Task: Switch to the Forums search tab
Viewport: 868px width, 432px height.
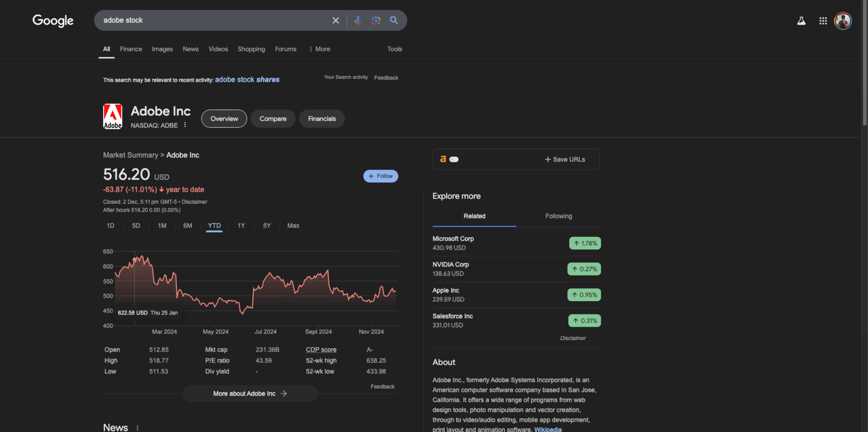Action: point(285,49)
